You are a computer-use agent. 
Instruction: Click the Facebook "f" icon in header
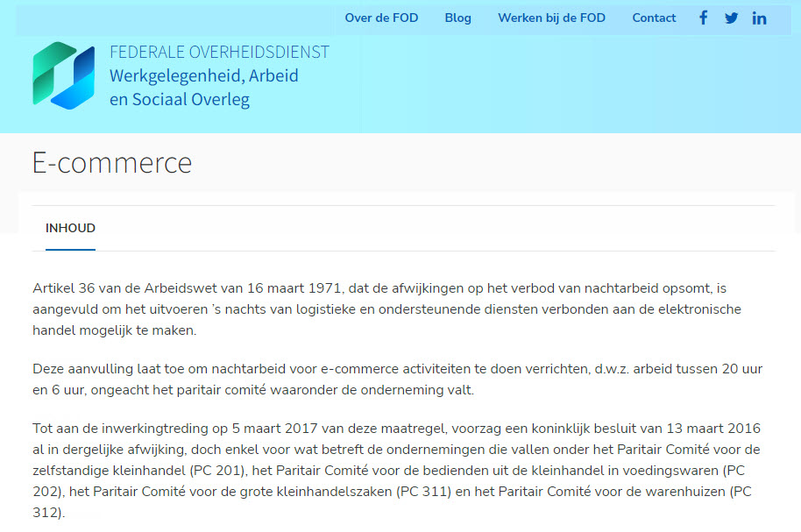point(703,18)
